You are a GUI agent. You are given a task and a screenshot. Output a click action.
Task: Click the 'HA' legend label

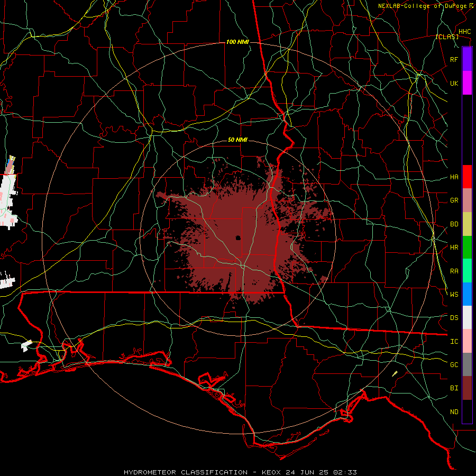pos(454,177)
